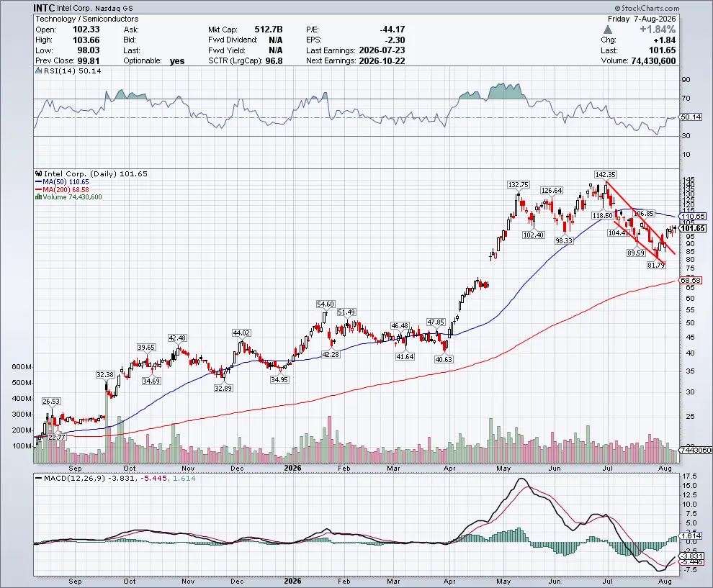
Task: Click the 132.75 price label
Action: coord(519,184)
